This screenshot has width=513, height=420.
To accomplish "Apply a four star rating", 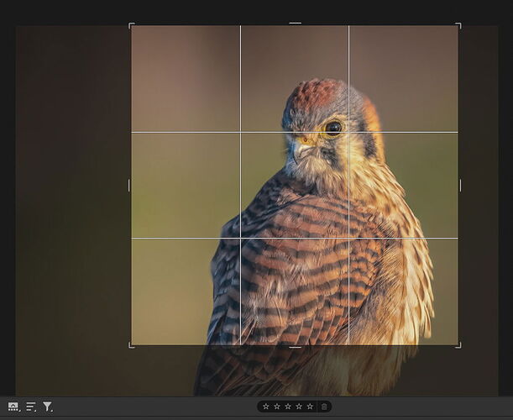I will tap(299, 407).
